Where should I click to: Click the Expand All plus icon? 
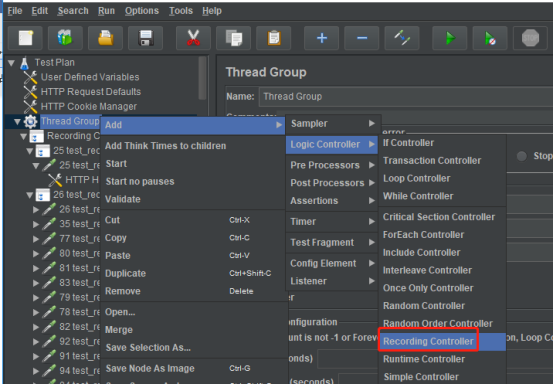click(322, 38)
